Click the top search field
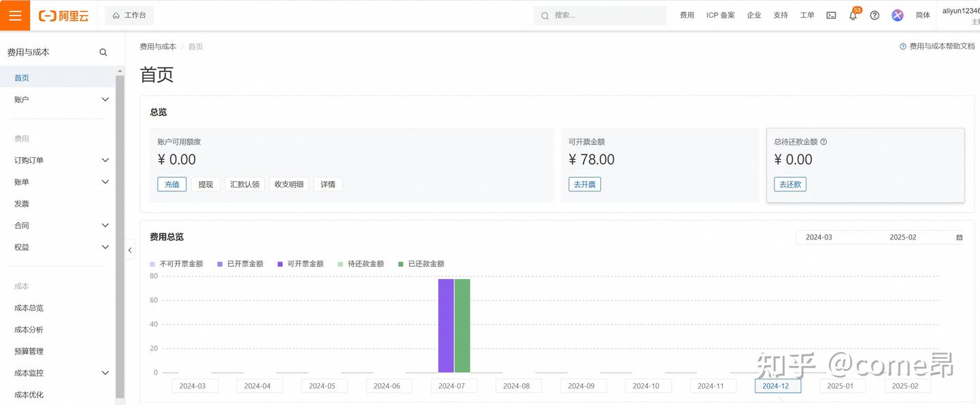Viewport: 980px width, 405px height. [x=600, y=16]
